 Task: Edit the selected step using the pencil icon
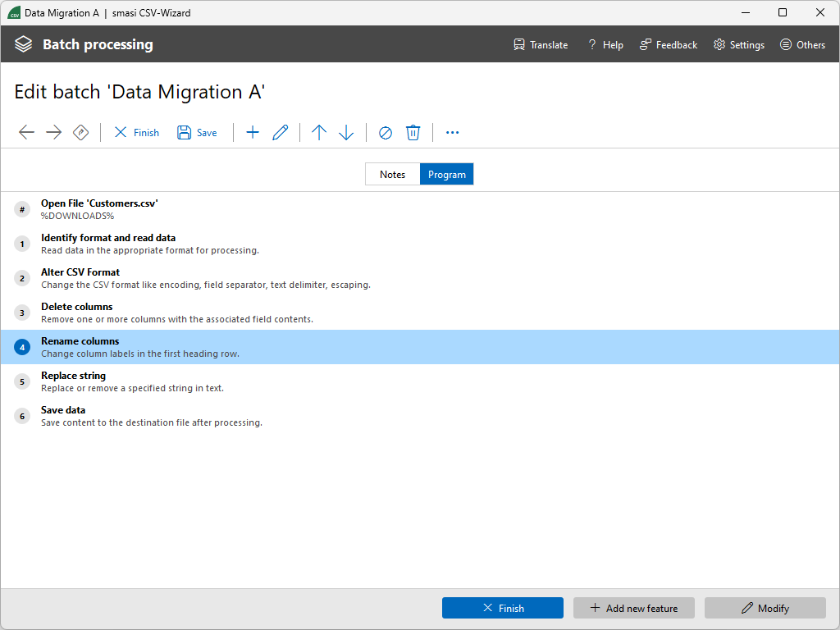[x=281, y=132]
